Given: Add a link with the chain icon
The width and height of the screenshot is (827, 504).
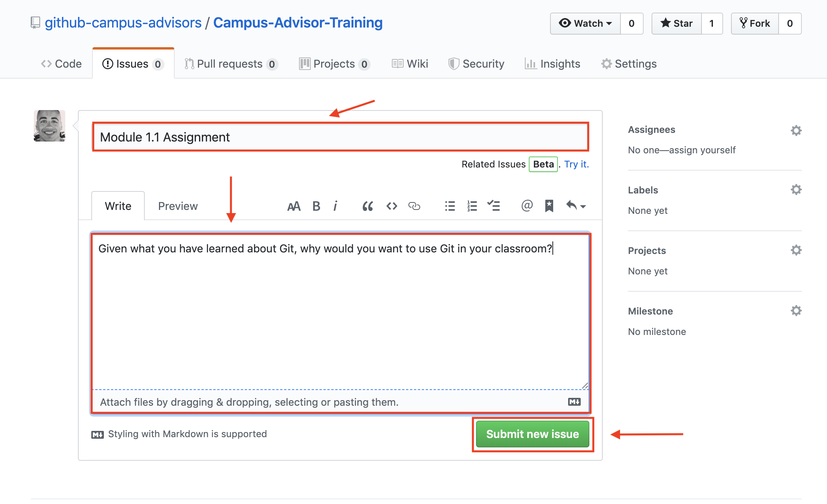Looking at the screenshot, I should click(x=414, y=206).
